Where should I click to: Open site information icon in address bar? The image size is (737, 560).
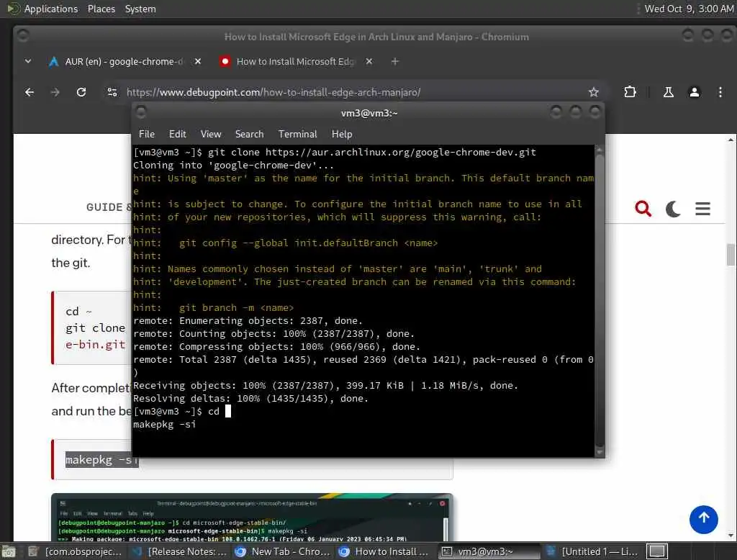pyautogui.click(x=112, y=92)
